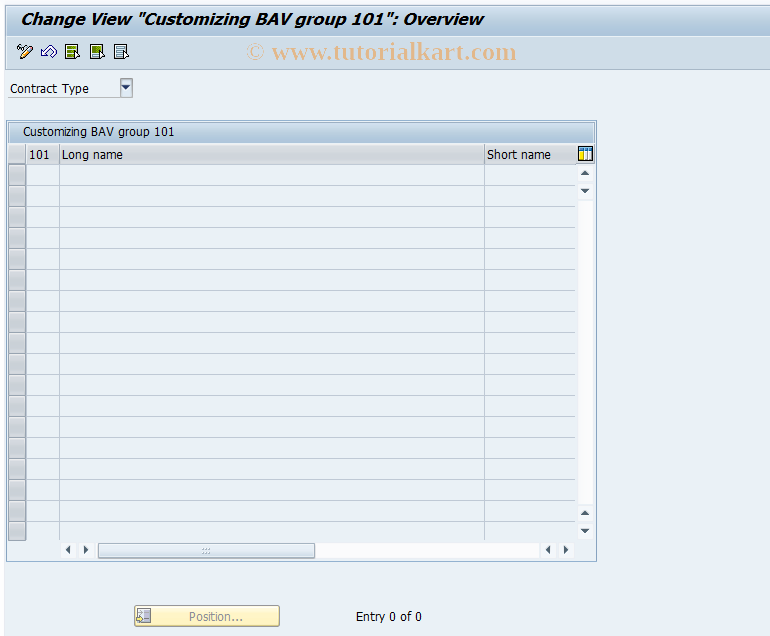Click the Deselect All toolbar icon
The image size is (770, 636).
point(121,52)
